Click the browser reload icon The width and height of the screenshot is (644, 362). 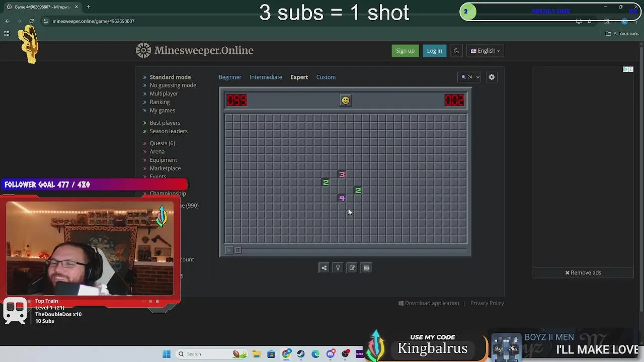point(31,21)
